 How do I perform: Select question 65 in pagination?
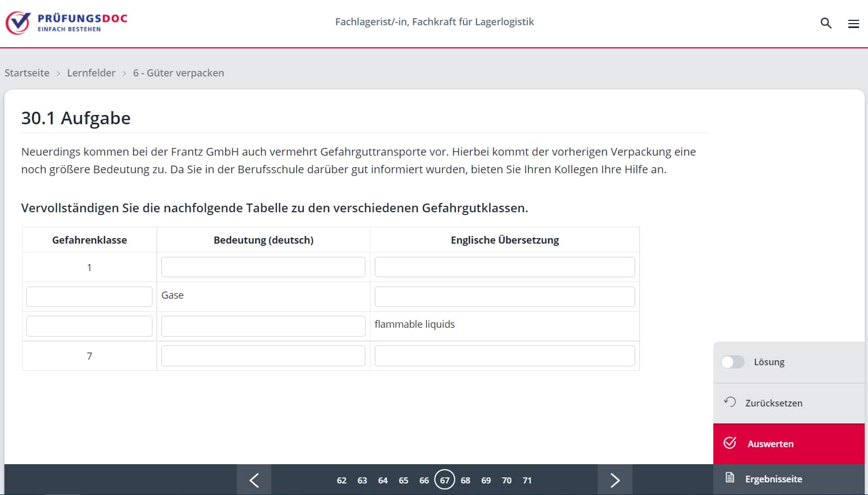pyautogui.click(x=403, y=481)
